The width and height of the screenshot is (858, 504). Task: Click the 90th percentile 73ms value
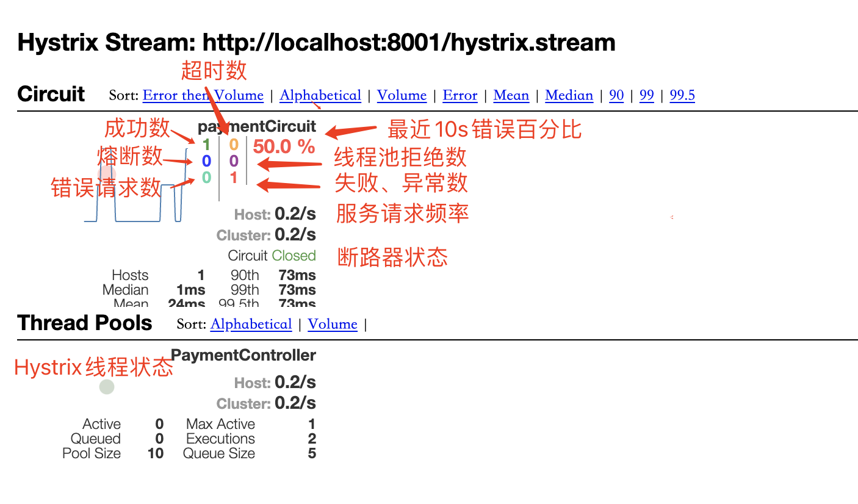coord(297,275)
